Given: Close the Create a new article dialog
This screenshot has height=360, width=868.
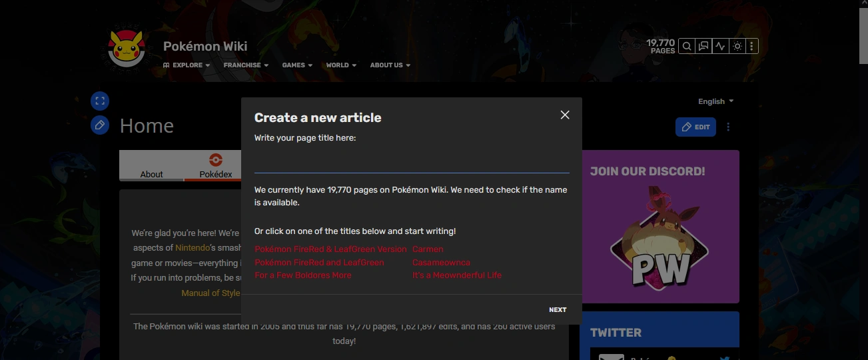Looking at the screenshot, I should (565, 115).
